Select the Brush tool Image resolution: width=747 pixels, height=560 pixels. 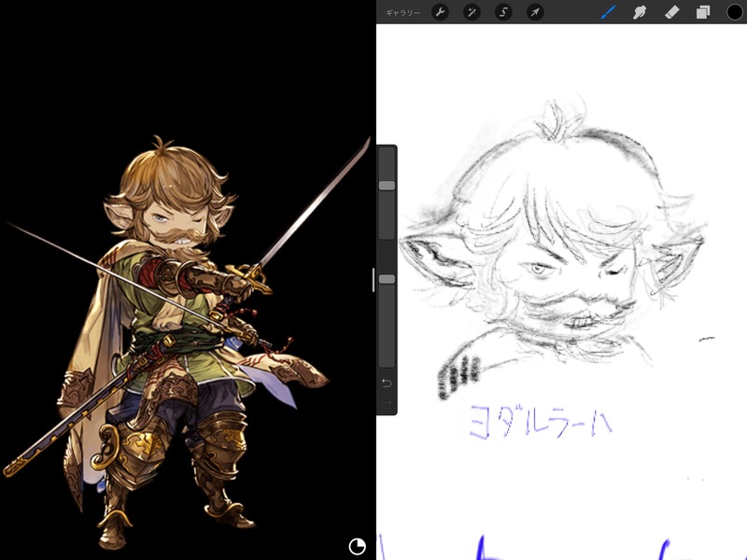tap(609, 12)
